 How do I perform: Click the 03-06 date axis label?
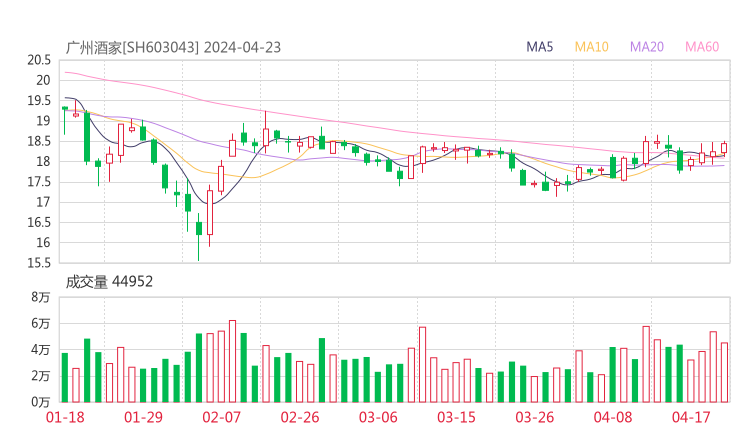pyautogui.click(x=378, y=417)
